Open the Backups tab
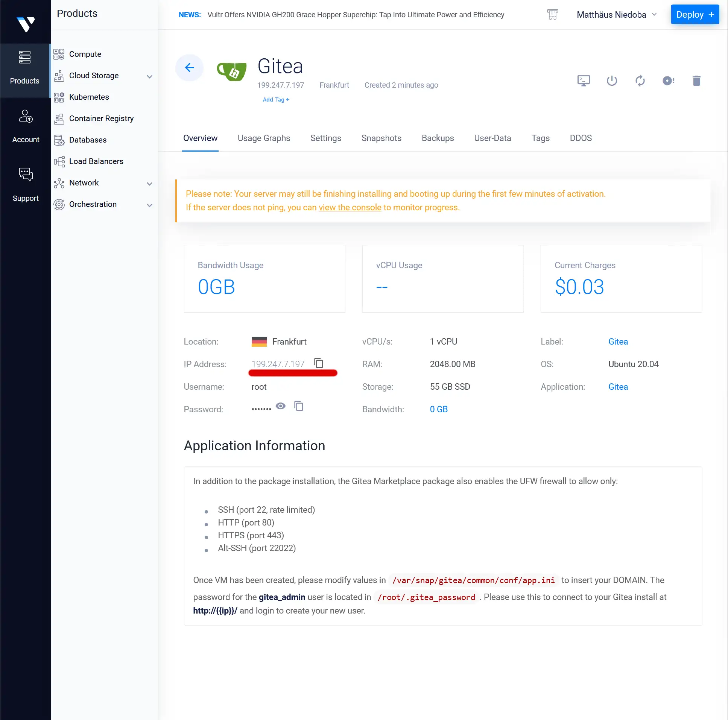 point(438,138)
